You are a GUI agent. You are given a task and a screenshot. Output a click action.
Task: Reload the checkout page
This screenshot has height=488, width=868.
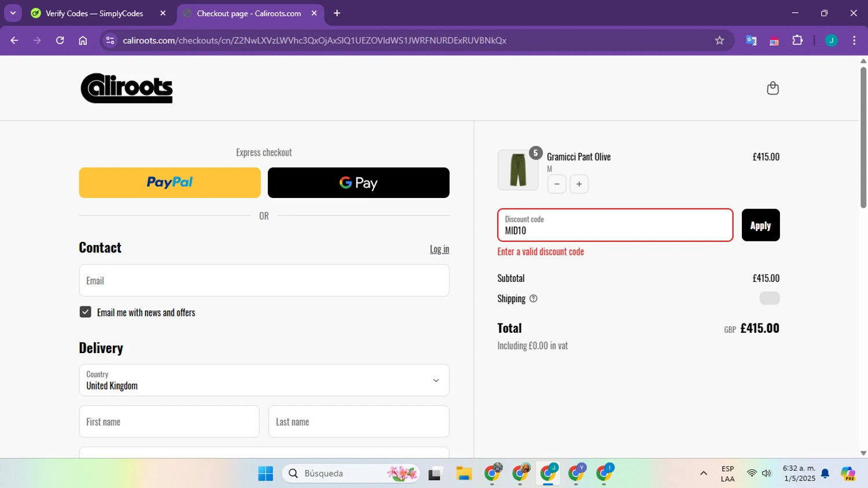pos(60,41)
